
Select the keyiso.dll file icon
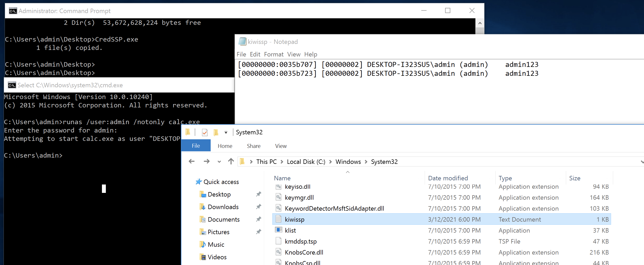pos(278,187)
